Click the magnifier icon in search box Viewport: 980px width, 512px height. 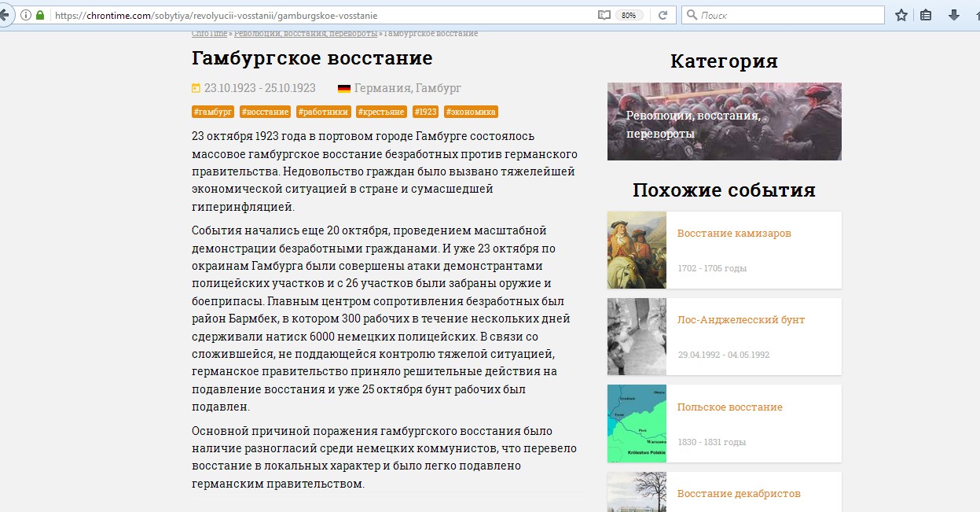tap(692, 15)
